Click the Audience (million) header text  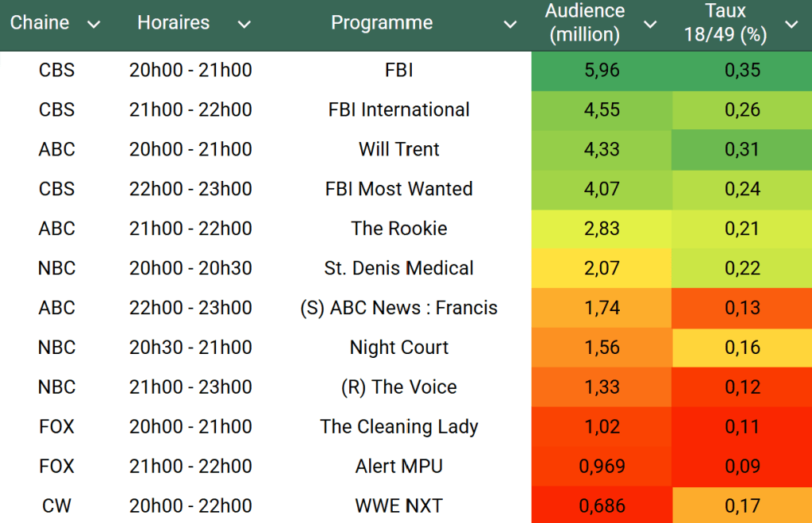[x=585, y=23]
